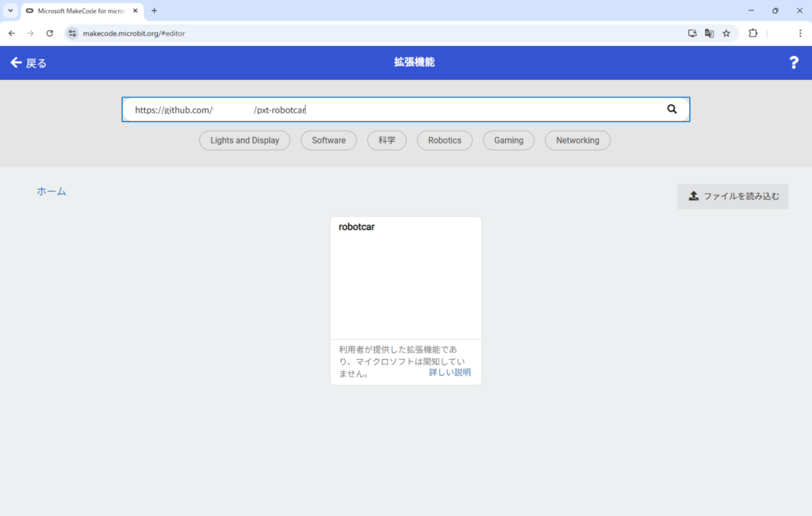Click 詳しい説明 link

[450, 372]
